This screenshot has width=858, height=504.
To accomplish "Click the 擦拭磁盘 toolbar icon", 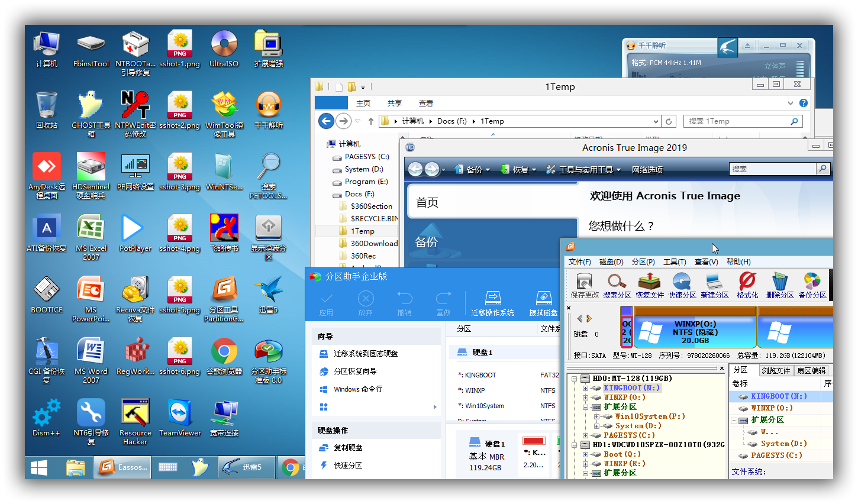I will click(x=543, y=303).
